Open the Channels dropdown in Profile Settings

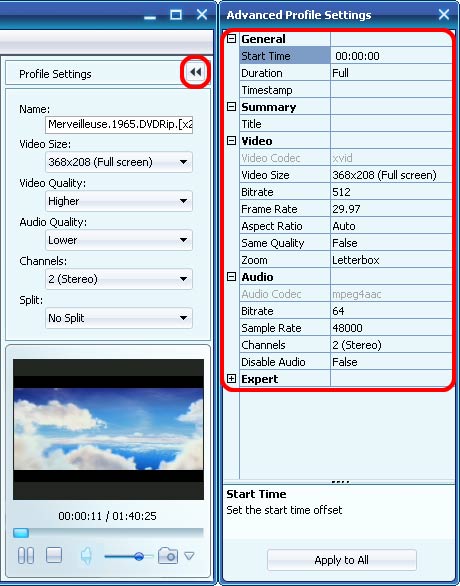tap(119, 279)
